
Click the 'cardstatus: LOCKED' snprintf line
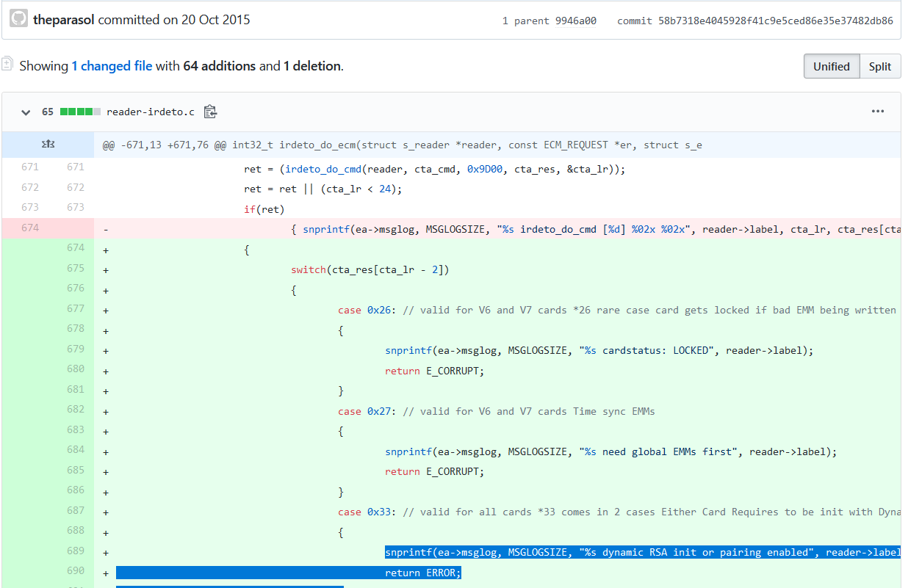[x=599, y=351]
